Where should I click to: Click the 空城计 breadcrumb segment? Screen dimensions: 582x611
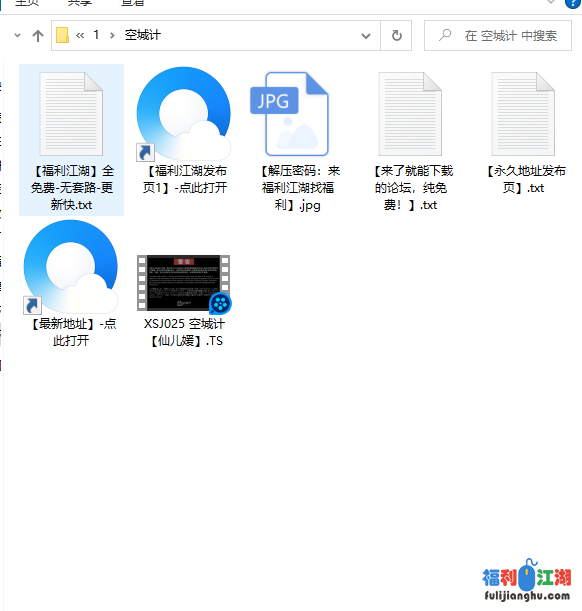143,35
